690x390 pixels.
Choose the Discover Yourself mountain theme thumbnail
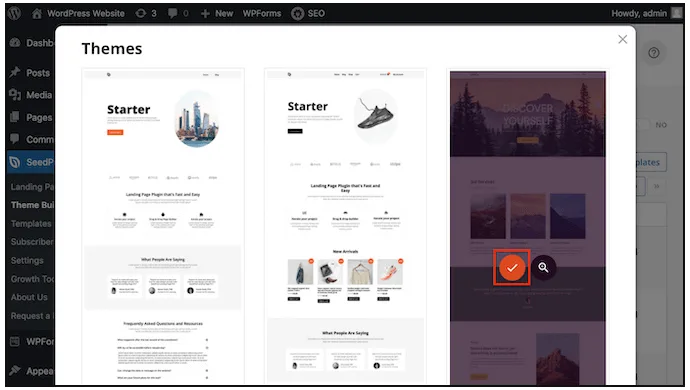[528, 228]
